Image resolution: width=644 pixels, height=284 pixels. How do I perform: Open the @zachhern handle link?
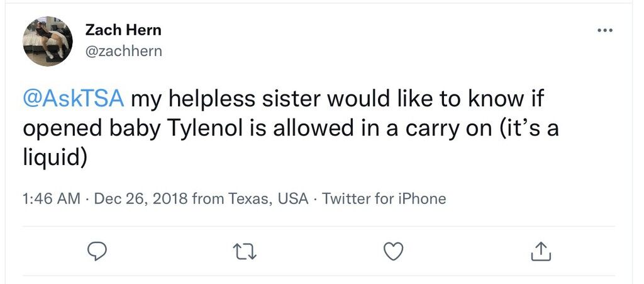tap(124, 52)
